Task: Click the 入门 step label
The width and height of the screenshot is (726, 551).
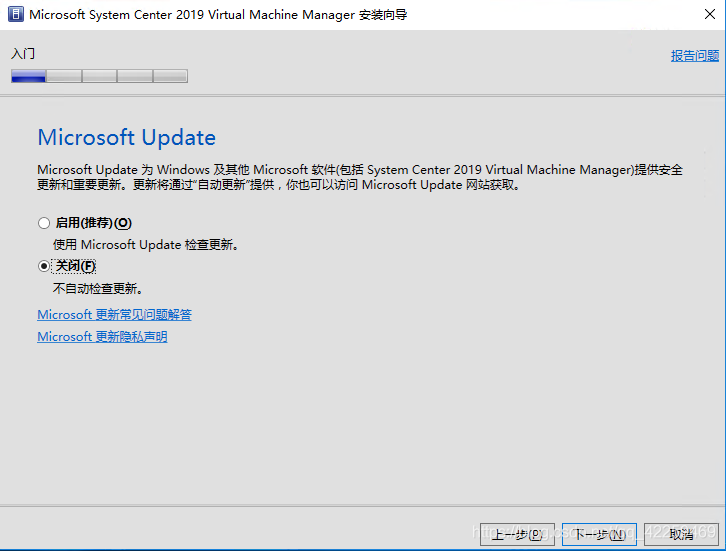Action: tap(23, 54)
